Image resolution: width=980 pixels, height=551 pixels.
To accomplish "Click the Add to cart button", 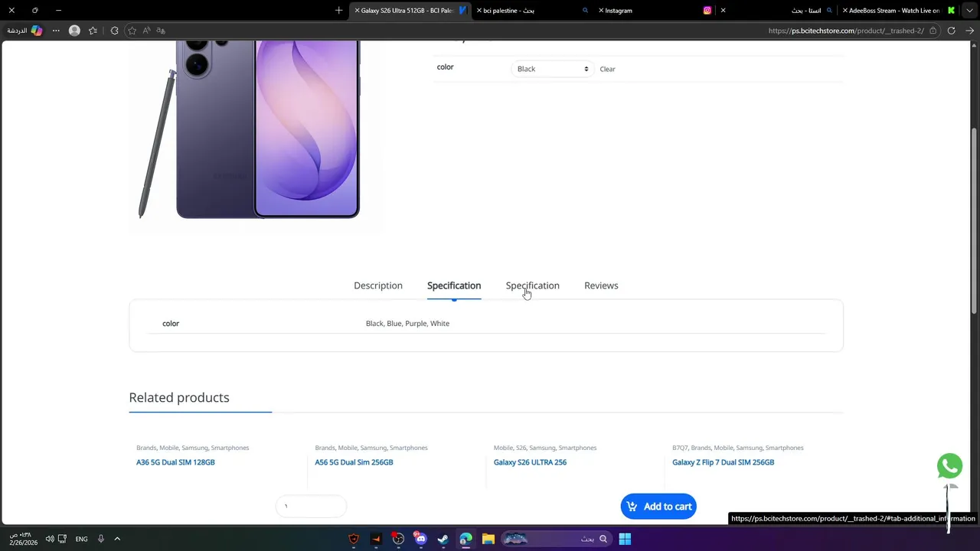I will pos(658,507).
